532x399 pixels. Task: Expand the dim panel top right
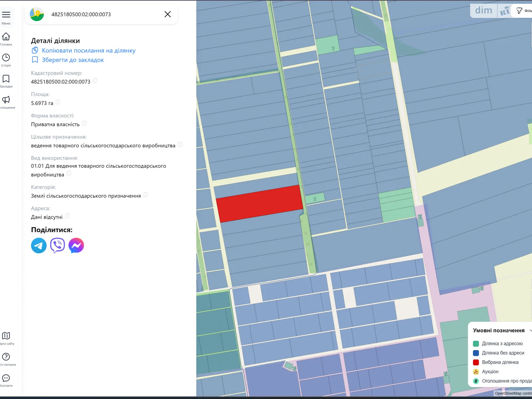[x=483, y=10]
